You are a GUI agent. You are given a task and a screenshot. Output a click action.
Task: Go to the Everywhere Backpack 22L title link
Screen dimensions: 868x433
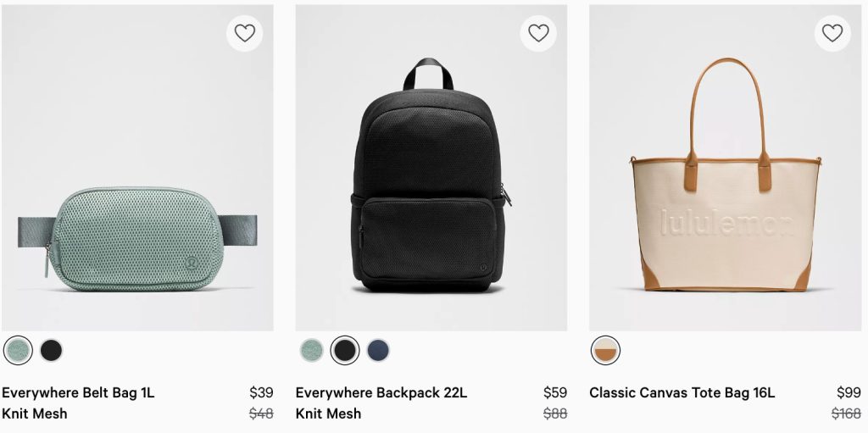[x=381, y=392]
